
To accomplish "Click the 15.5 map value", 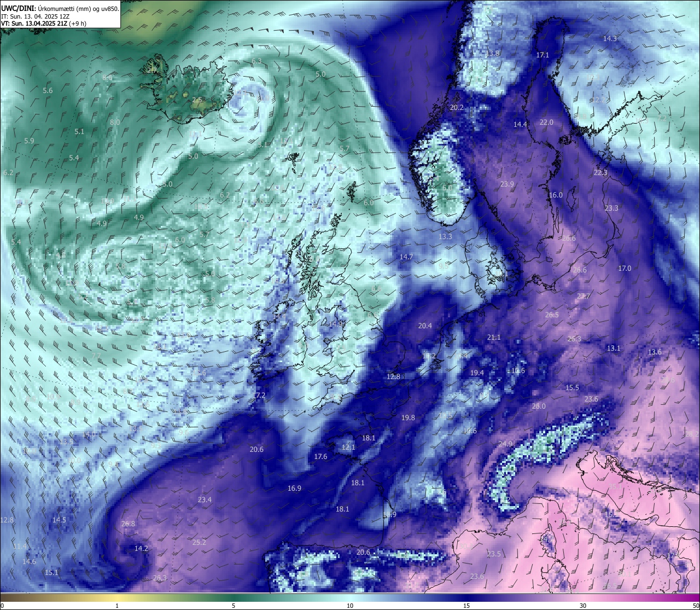I will pyautogui.click(x=572, y=388).
